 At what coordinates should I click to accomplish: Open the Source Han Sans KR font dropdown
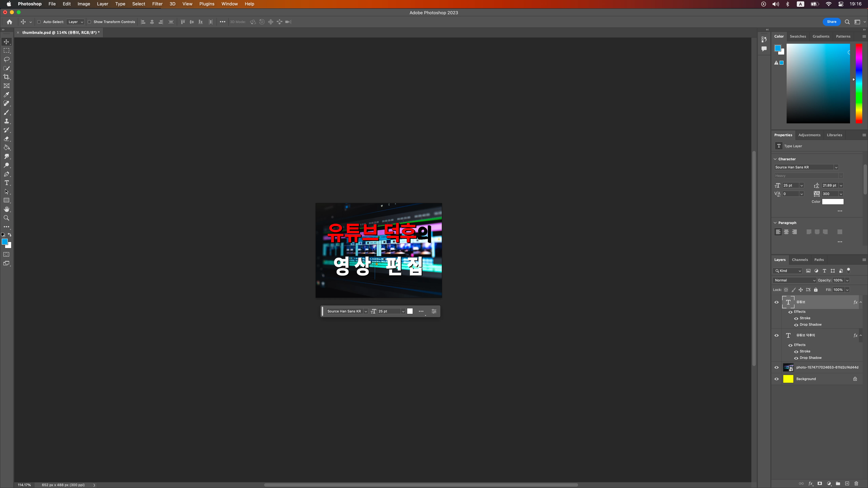(806, 167)
